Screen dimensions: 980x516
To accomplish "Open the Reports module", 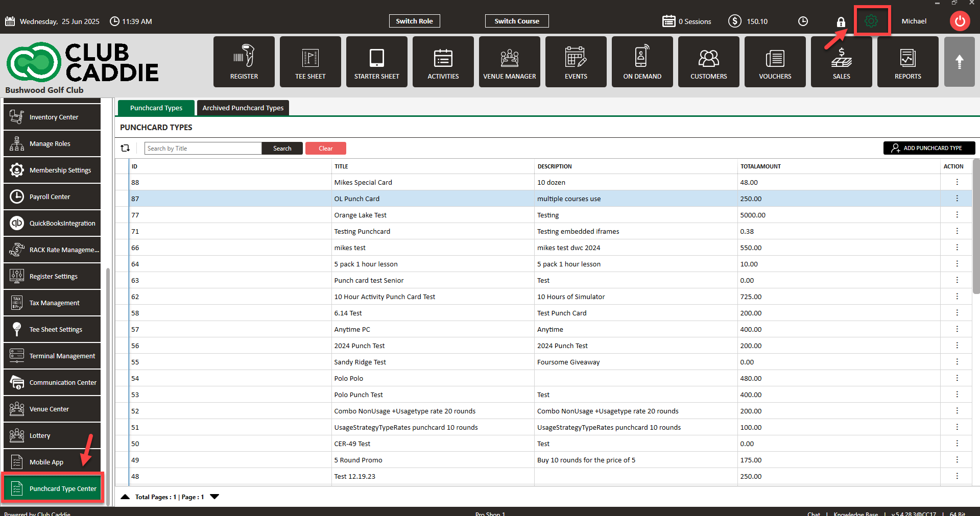I will coord(908,62).
